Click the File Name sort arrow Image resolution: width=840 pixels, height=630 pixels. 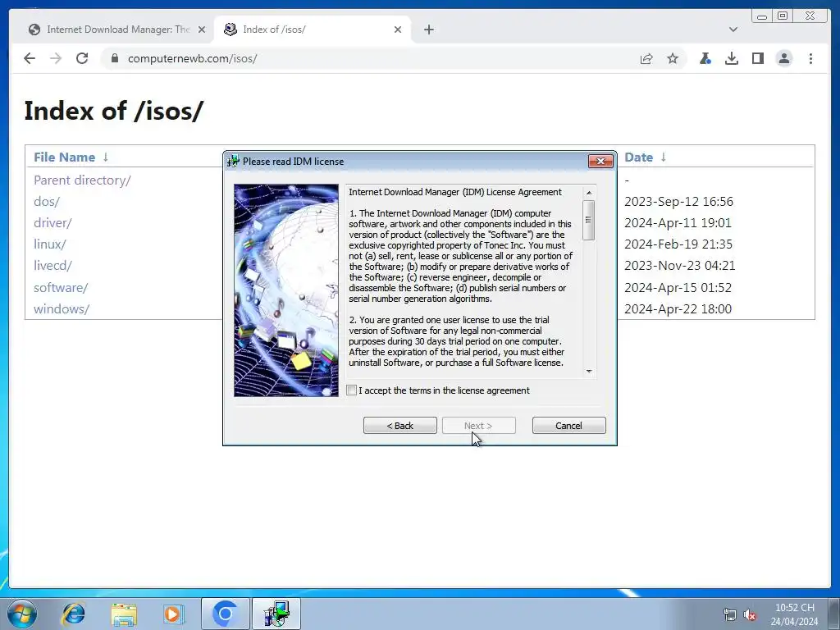point(106,157)
